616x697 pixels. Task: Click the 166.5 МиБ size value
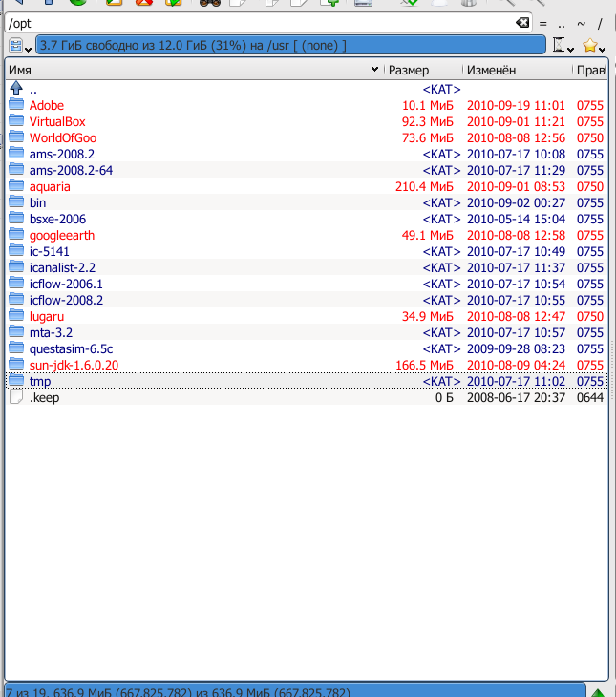(x=424, y=365)
